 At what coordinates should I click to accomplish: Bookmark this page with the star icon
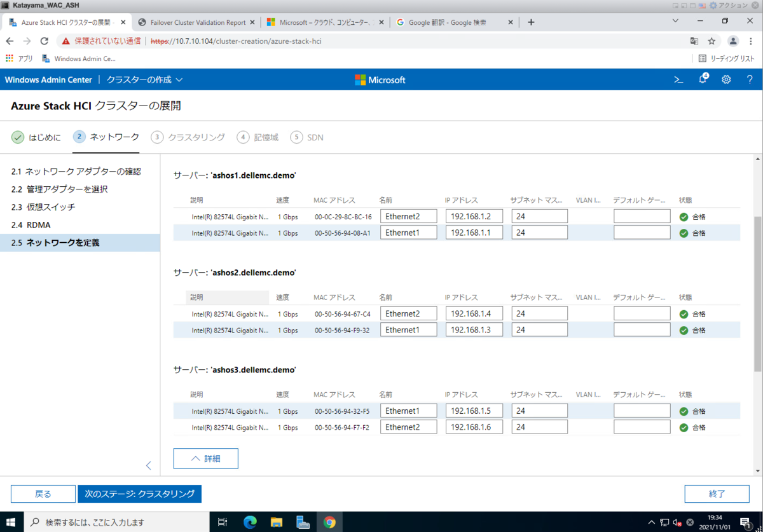coord(711,41)
